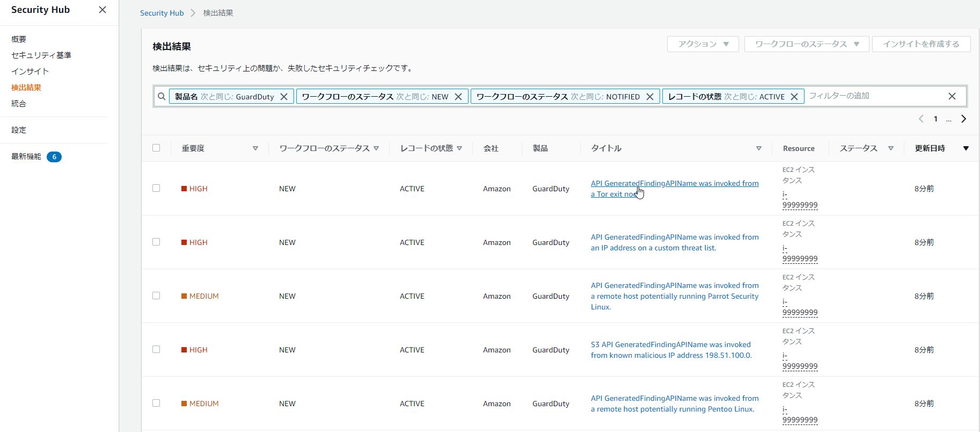Click the 会社 column header
Screen dimensions: 980x432
491,148
